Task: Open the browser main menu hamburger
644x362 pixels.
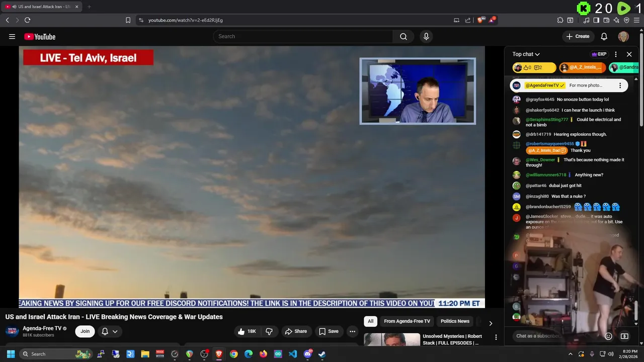Action: tap(636, 20)
